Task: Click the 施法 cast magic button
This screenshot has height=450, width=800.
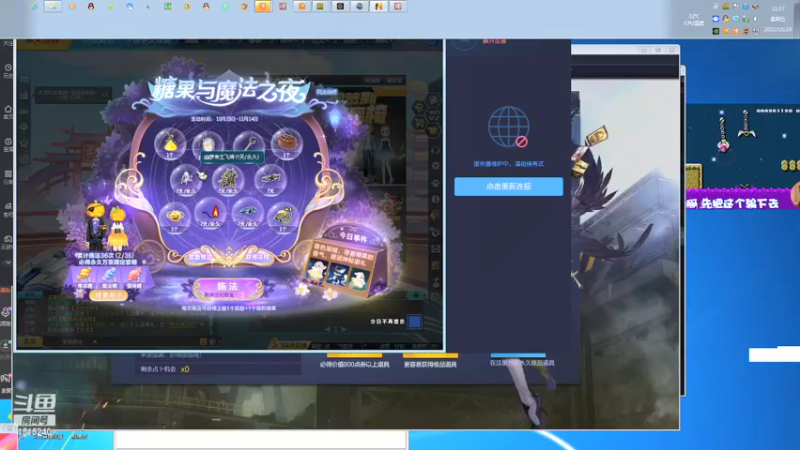Action: coord(228,288)
